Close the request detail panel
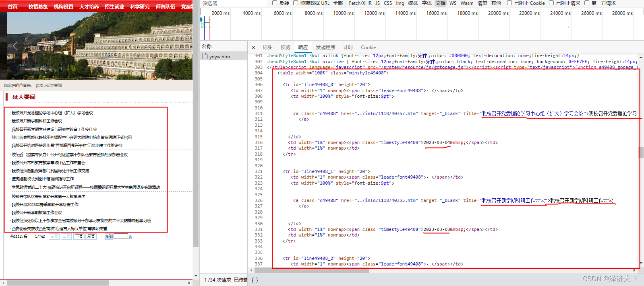This screenshot has width=644, height=286. click(253, 47)
